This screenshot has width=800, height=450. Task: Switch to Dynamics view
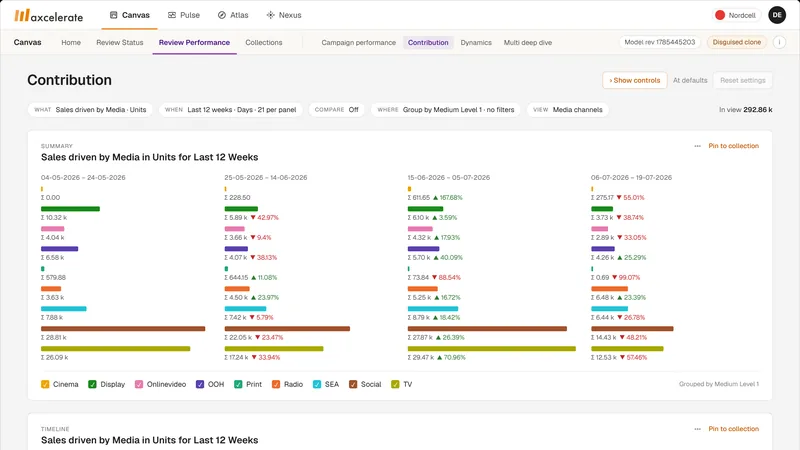[476, 42]
